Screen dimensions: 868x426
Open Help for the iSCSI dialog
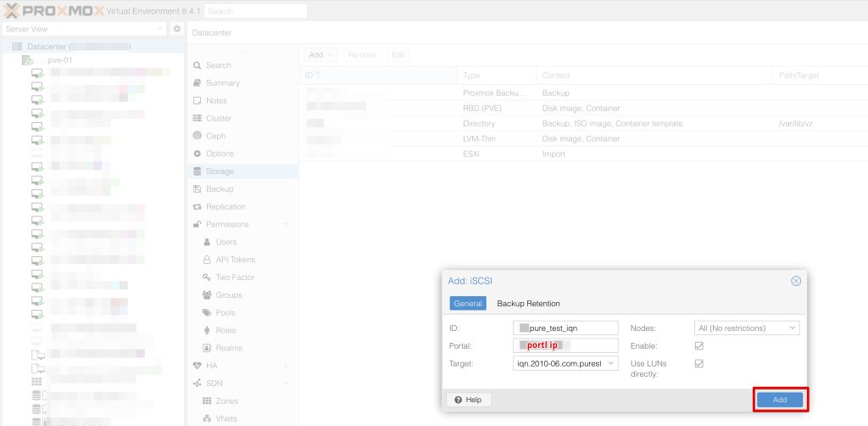tap(469, 400)
